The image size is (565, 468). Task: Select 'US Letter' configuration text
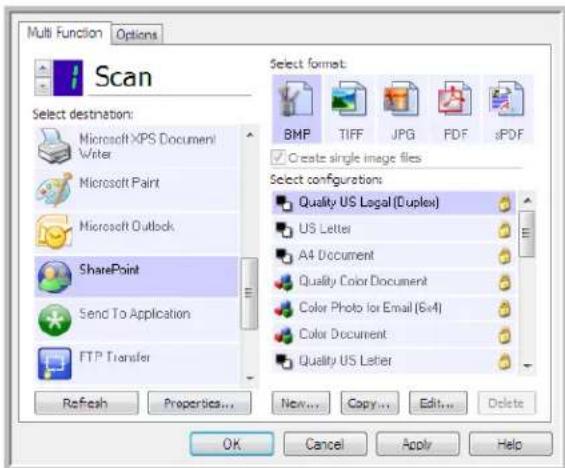(324, 229)
